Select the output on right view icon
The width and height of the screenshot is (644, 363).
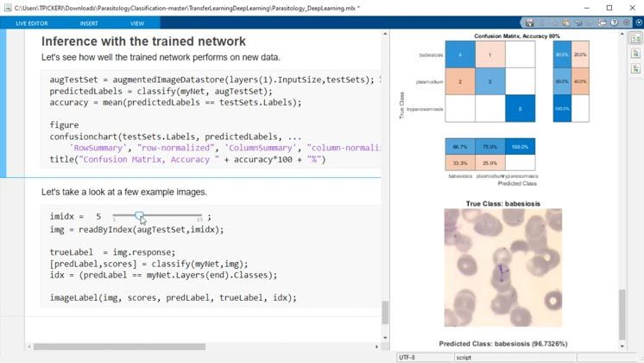tap(635, 39)
